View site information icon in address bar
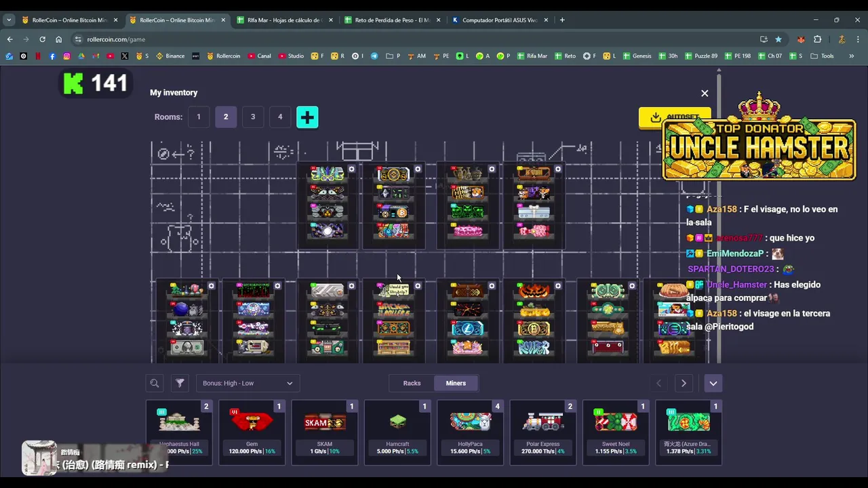The image size is (868, 488). tap(78, 39)
